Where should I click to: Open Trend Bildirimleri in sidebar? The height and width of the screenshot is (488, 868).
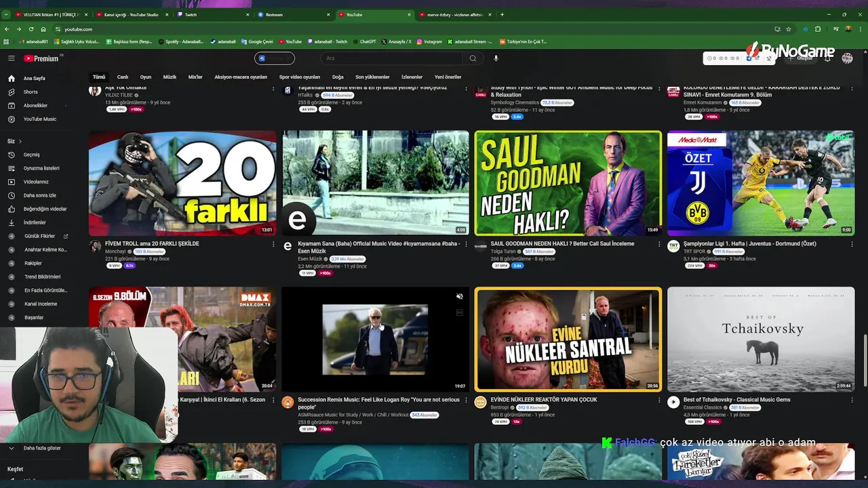(42, 277)
